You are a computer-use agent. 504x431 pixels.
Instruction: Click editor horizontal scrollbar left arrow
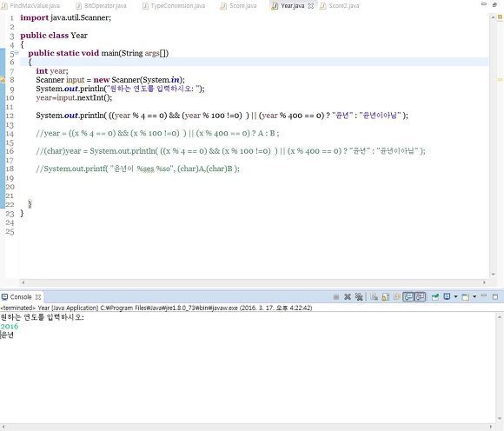23,282
